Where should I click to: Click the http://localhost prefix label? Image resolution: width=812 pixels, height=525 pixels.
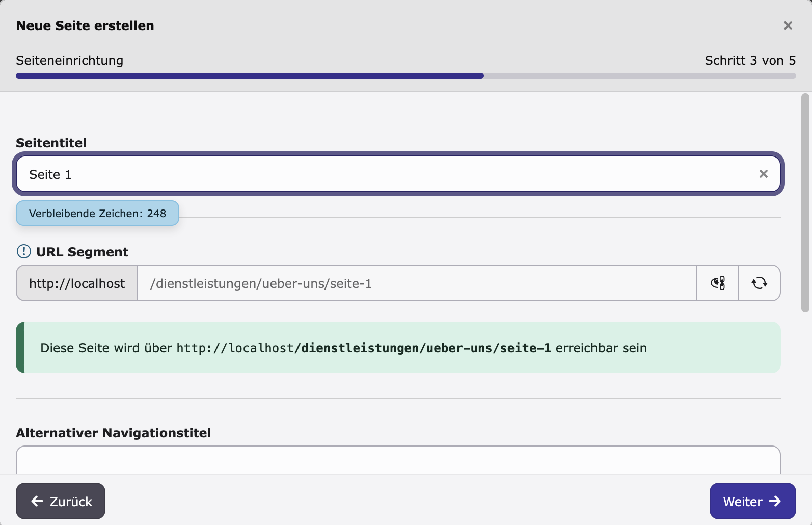click(x=77, y=283)
